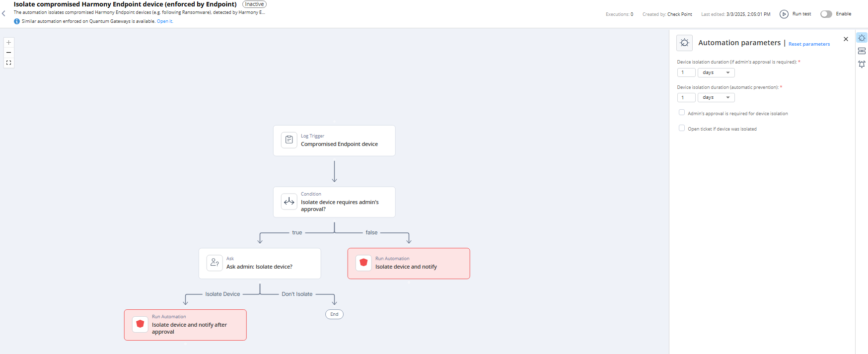Zoom out the workflow canvas with minus
Image resolution: width=868 pixels, height=354 pixels.
[x=8, y=53]
